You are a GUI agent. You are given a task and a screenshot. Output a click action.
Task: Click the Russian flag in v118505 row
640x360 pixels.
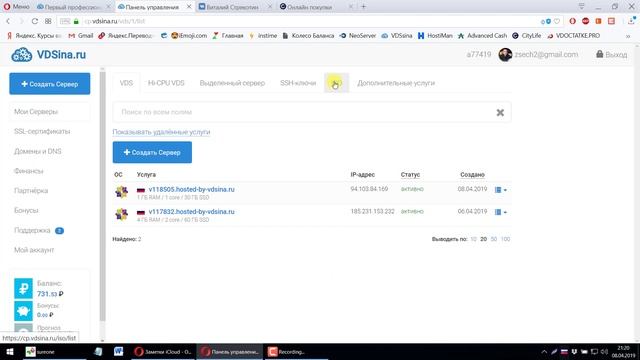[x=141, y=190]
